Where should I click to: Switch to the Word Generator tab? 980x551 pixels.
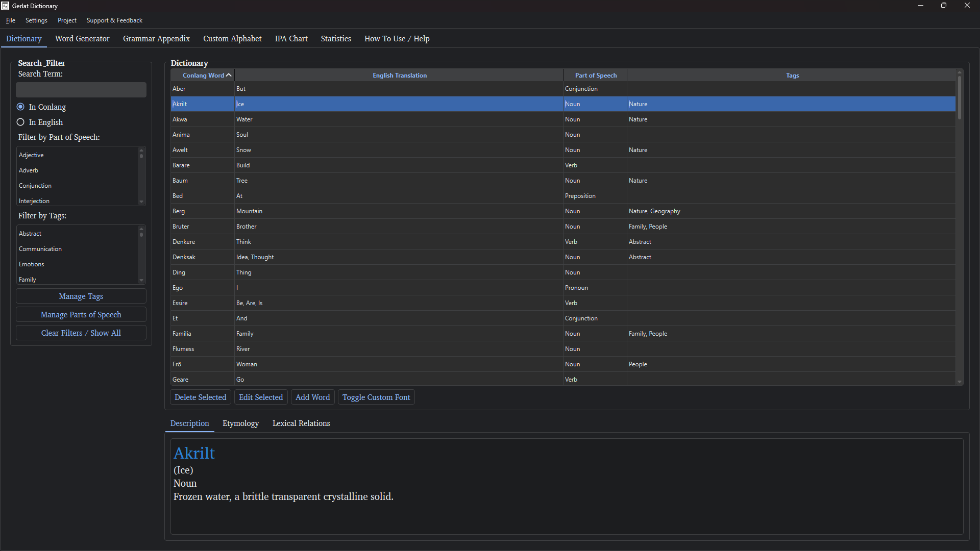(82, 39)
